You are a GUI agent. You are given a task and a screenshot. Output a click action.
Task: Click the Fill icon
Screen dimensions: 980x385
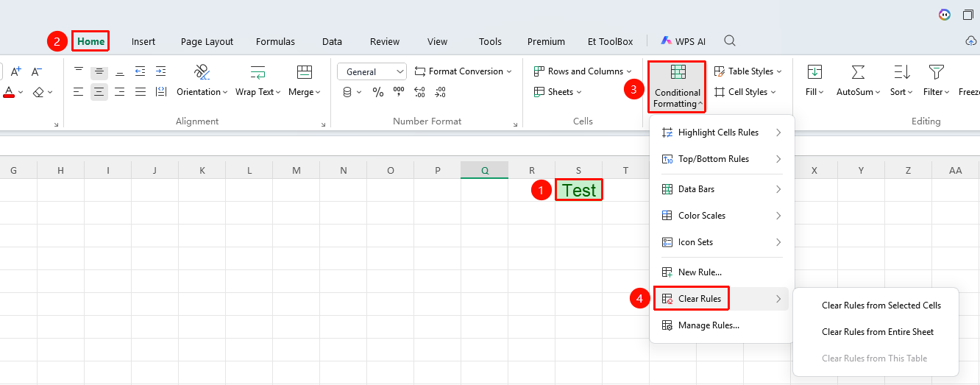click(x=814, y=71)
